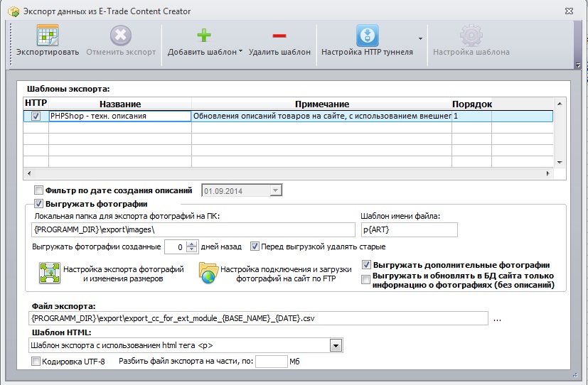588x385 pixels.
Task: Increase days ago spinner value
Action: (x=192, y=244)
